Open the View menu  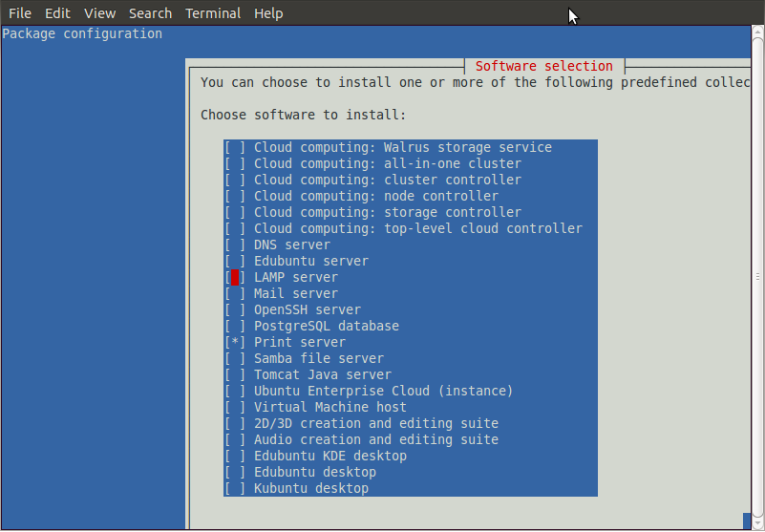[99, 13]
